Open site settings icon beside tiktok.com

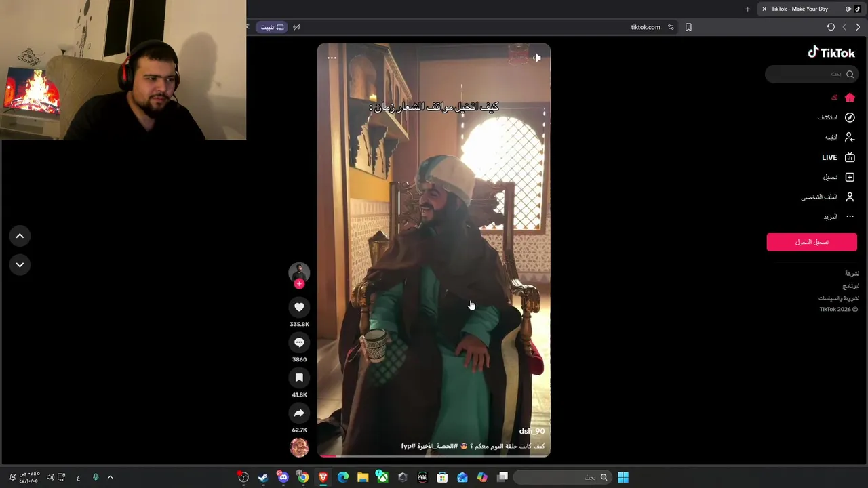(671, 27)
